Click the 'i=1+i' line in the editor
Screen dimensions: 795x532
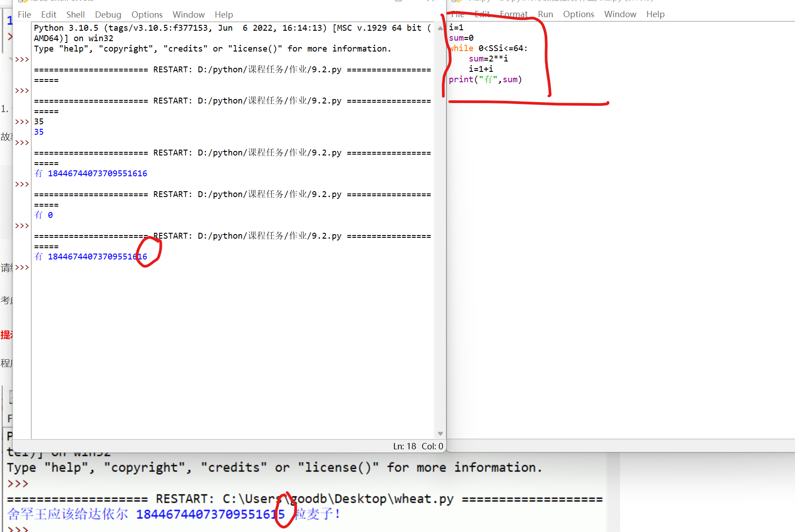(481, 69)
